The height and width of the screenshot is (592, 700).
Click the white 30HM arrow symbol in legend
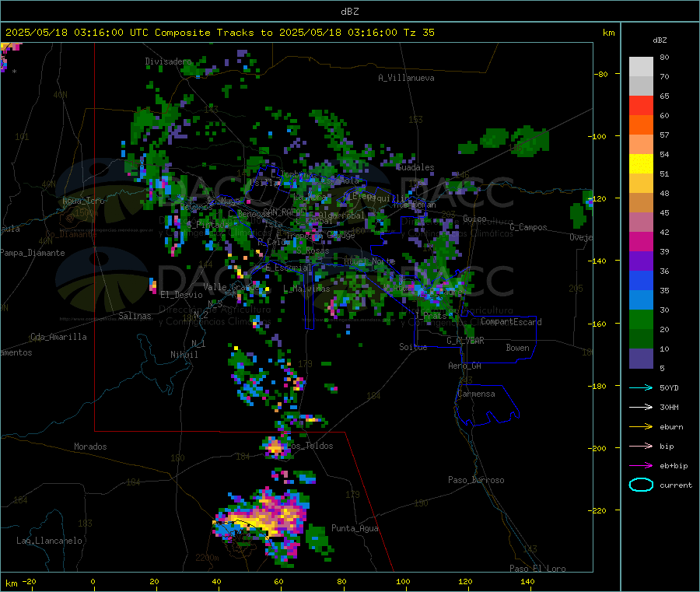[641, 407]
